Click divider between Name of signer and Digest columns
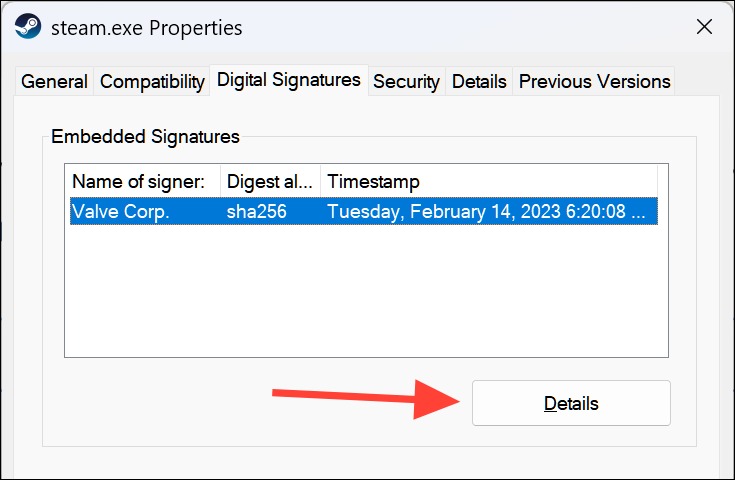735x480 pixels. [x=220, y=181]
